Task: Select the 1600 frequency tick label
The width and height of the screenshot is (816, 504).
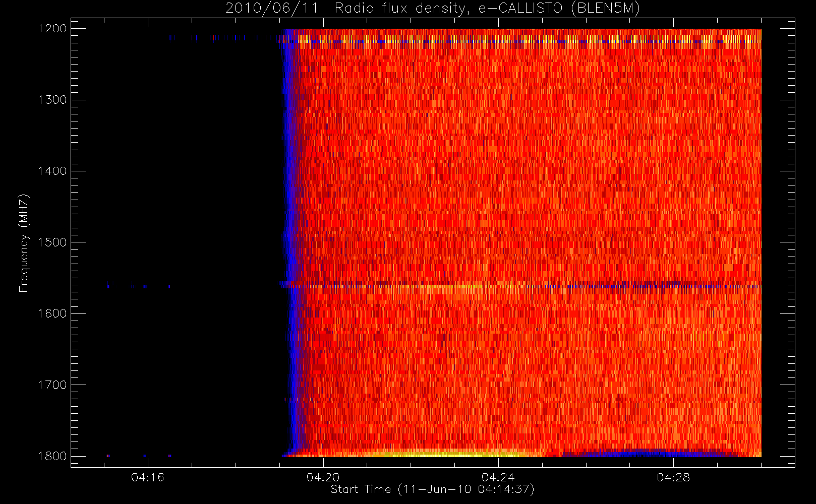Action: (52, 313)
